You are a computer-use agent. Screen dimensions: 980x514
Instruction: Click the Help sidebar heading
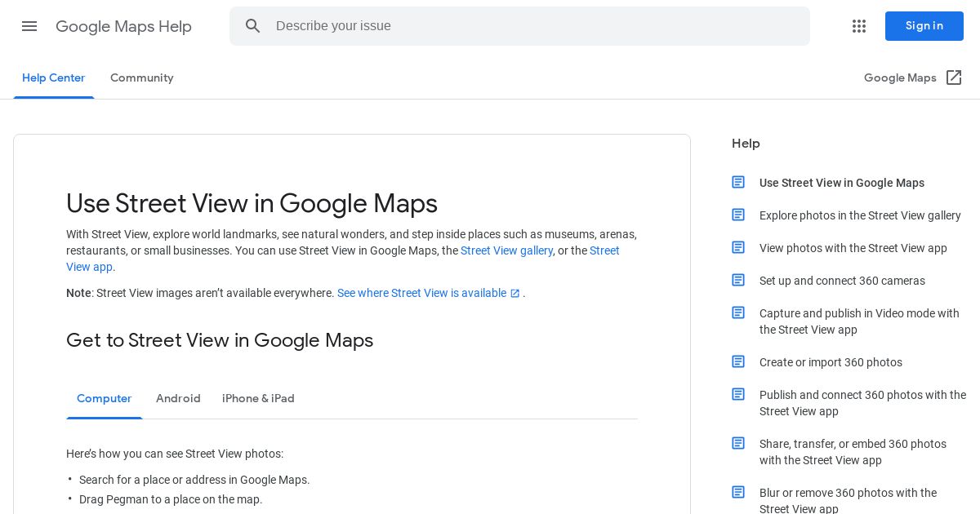(x=746, y=144)
